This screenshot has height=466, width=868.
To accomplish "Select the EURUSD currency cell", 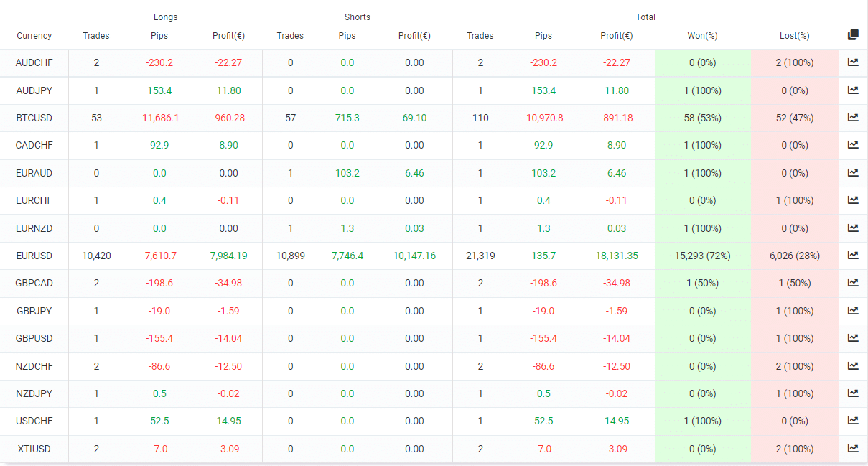I will (34, 256).
